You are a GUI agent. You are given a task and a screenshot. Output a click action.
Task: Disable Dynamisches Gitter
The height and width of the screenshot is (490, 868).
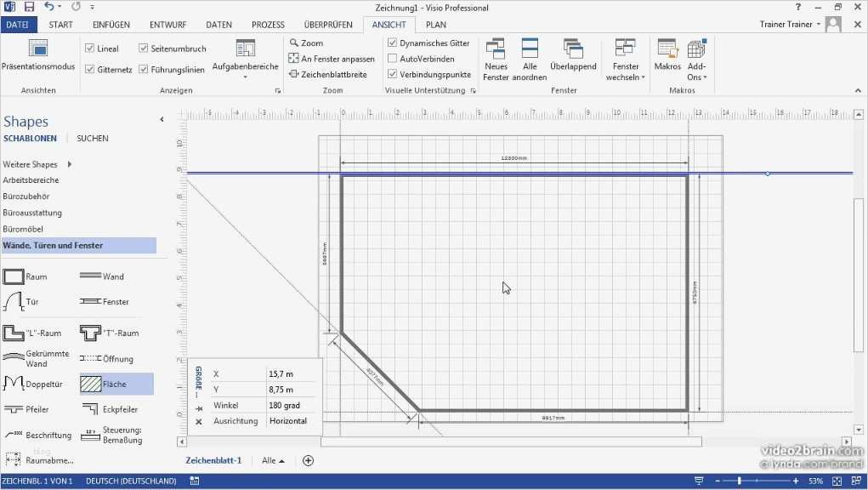[393, 43]
